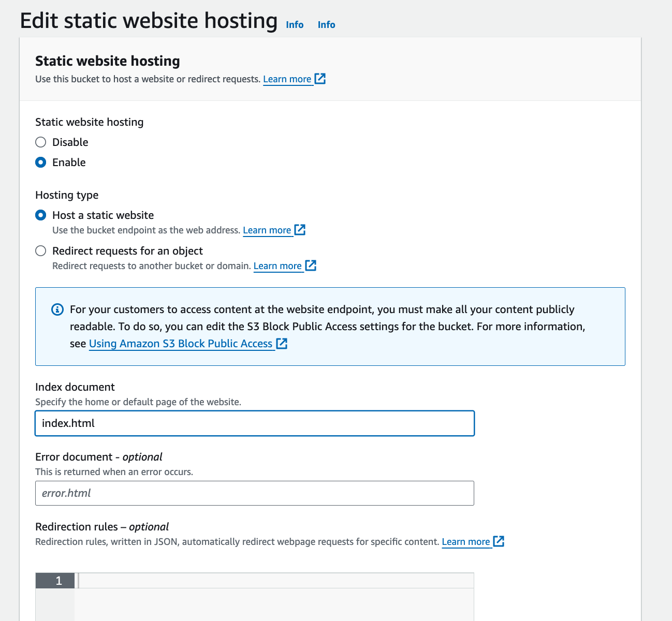Open second Info link beside page title
This screenshot has width=672, height=621.
326,25
